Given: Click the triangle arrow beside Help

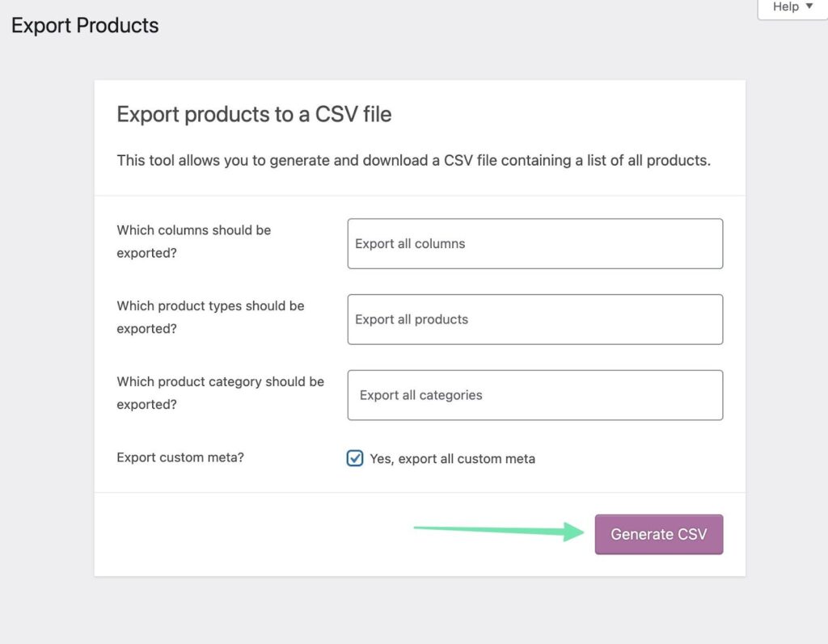Looking at the screenshot, I should click(x=810, y=6).
